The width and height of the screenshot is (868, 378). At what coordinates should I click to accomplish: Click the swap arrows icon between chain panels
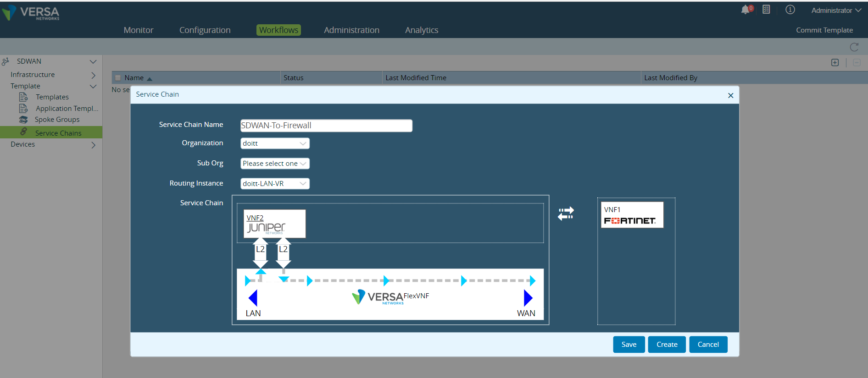click(x=566, y=214)
